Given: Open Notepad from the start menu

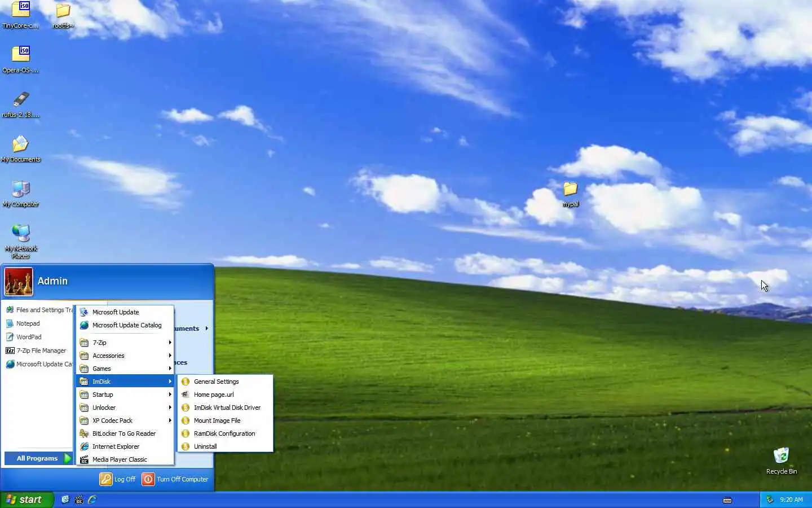Looking at the screenshot, I should [x=39, y=323].
